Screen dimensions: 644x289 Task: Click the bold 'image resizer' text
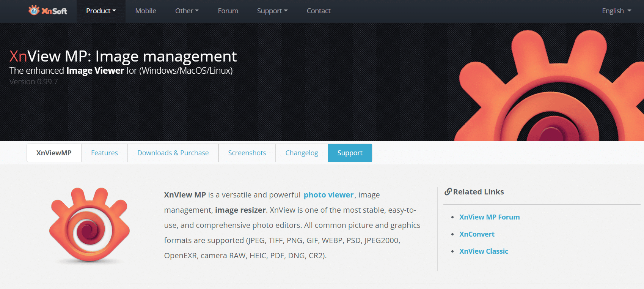[x=240, y=210]
